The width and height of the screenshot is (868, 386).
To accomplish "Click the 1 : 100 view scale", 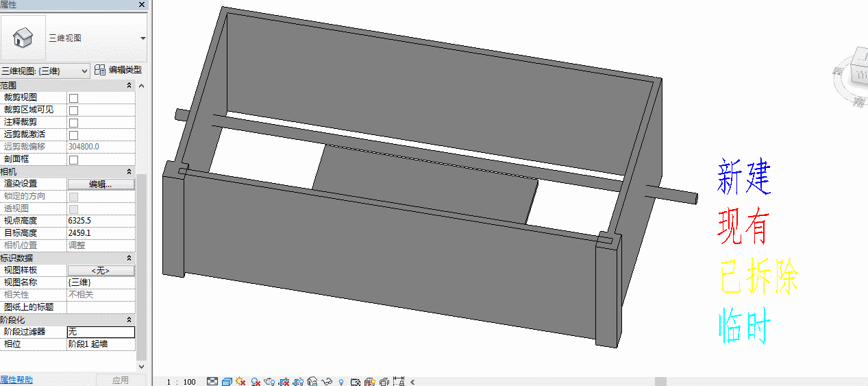I will click(181, 382).
